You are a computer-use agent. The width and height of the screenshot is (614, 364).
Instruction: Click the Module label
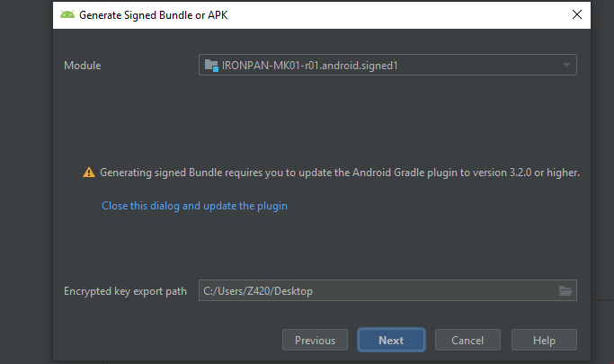82,66
